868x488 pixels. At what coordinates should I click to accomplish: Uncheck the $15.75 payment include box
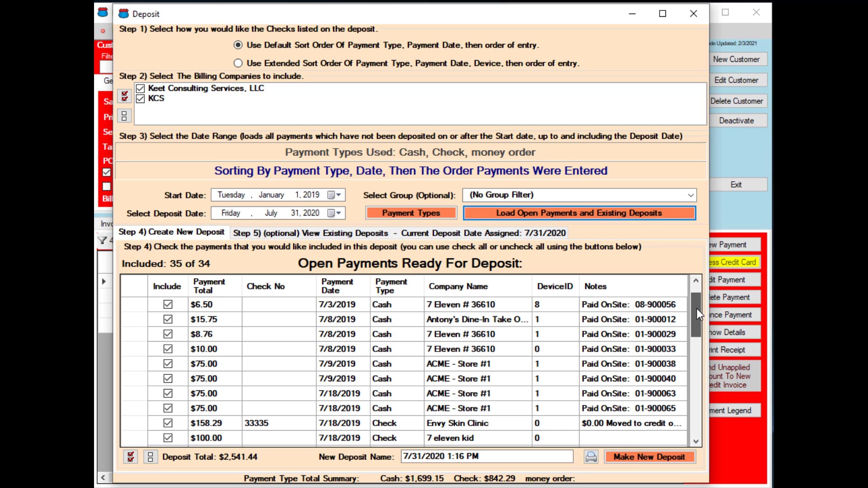168,319
